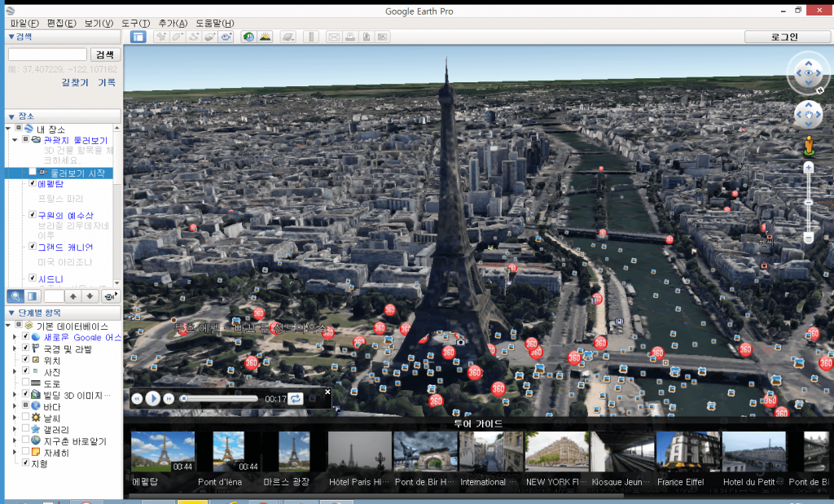Click the print icon in toolbar

(349, 37)
